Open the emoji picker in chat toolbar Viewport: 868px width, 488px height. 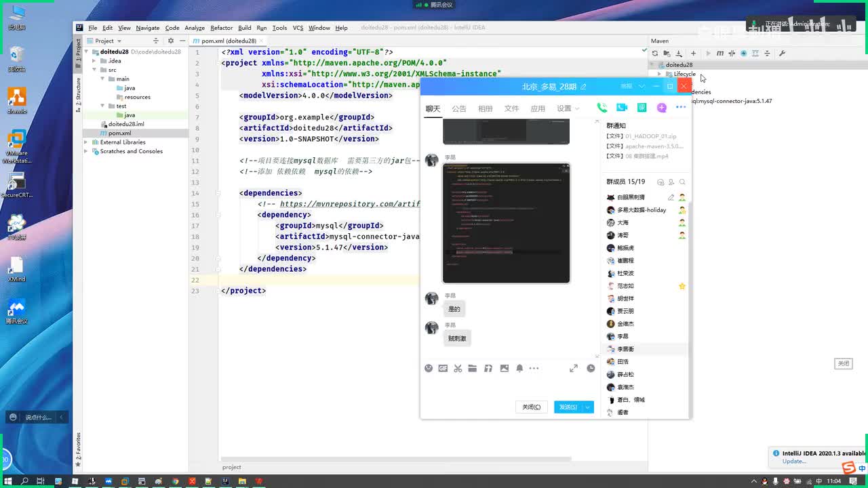(x=429, y=368)
